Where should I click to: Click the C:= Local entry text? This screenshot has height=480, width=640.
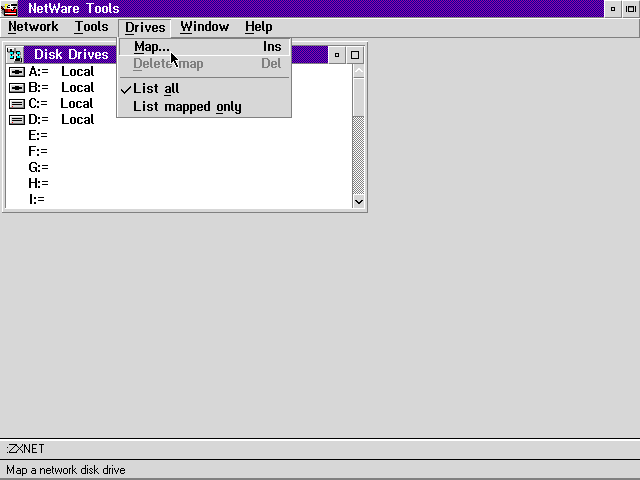tap(61, 104)
